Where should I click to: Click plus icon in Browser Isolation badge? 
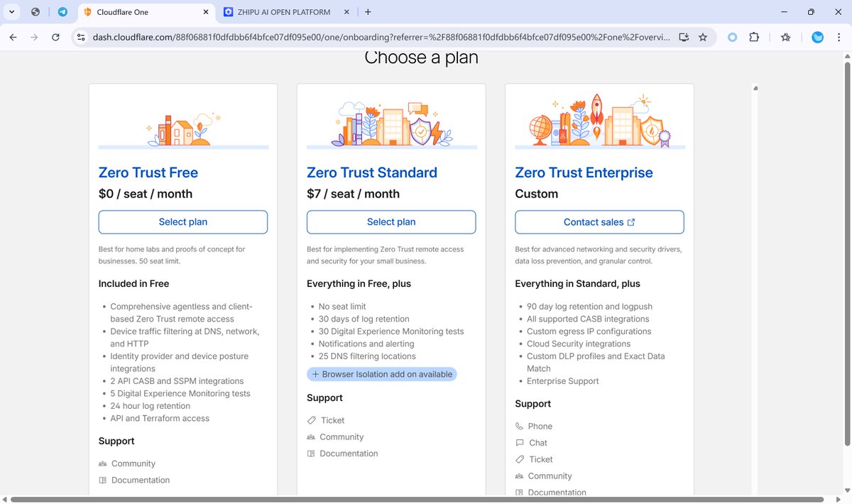click(316, 374)
